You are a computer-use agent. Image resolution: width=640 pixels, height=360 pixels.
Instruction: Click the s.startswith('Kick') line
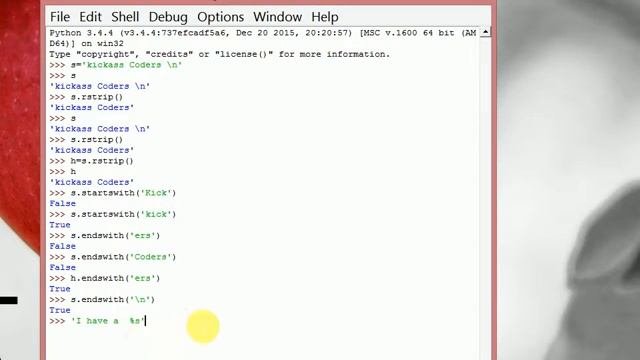(x=113, y=193)
